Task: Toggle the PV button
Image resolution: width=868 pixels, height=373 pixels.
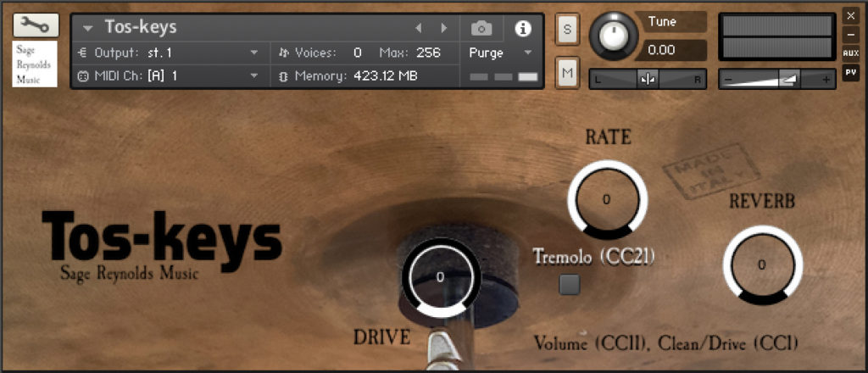Action: coord(850,73)
